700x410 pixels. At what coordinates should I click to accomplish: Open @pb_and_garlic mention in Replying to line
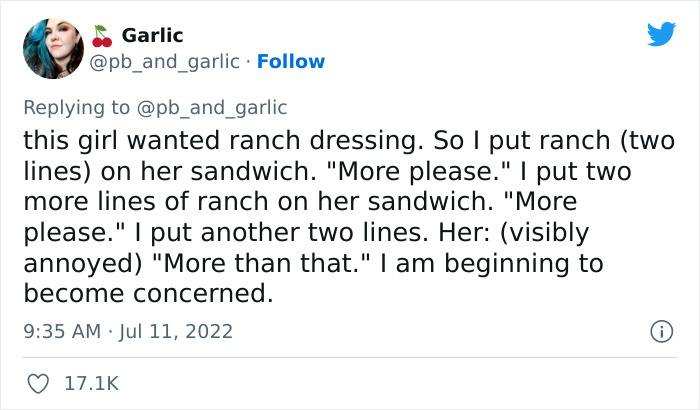[x=211, y=108]
